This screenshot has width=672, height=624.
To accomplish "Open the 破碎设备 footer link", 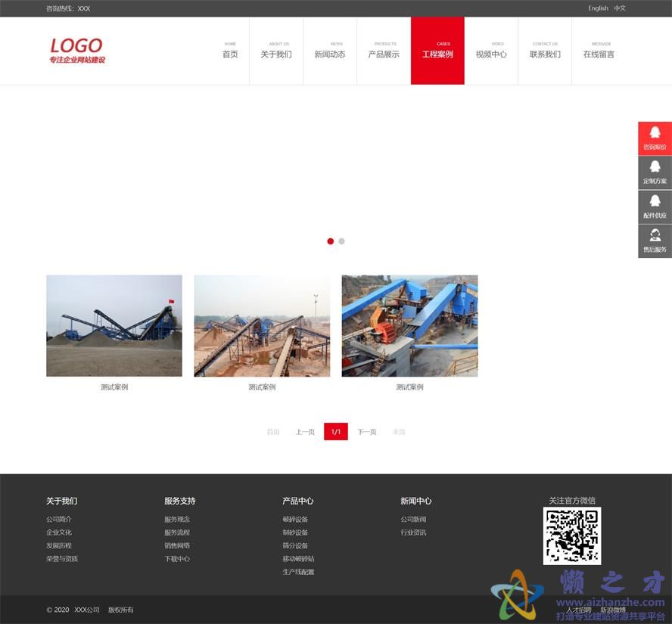I will click(x=295, y=520).
